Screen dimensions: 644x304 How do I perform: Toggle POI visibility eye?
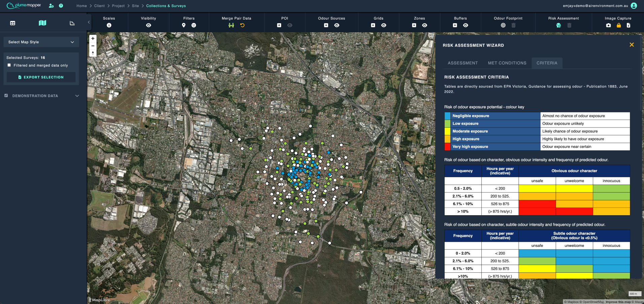(x=290, y=25)
